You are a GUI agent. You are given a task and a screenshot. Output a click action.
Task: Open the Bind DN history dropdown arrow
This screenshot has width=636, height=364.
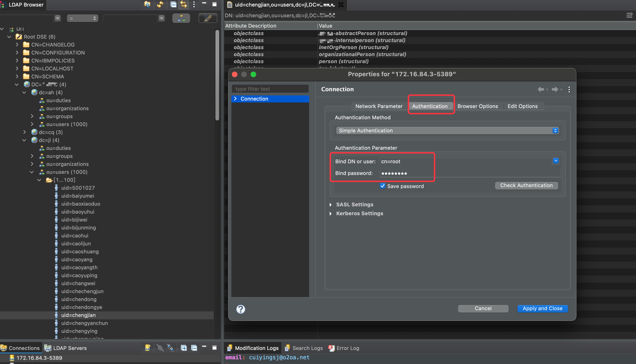pyautogui.click(x=556, y=161)
